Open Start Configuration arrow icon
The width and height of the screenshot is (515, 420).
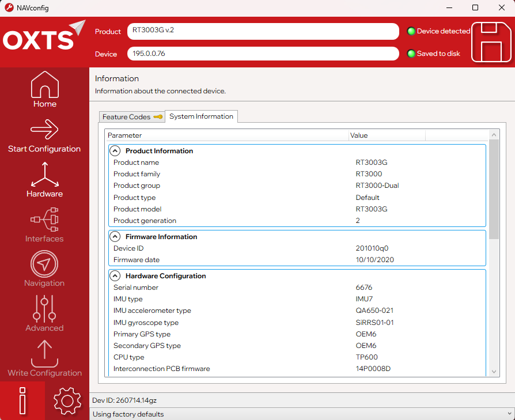pyautogui.click(x=45, y=130)
